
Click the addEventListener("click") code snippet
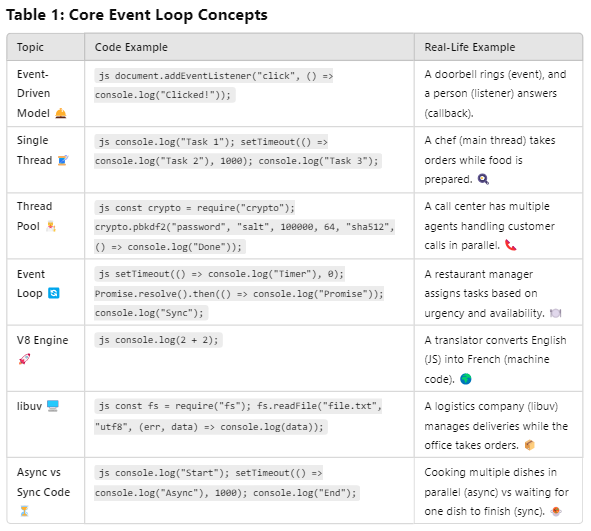coord(214,85)
